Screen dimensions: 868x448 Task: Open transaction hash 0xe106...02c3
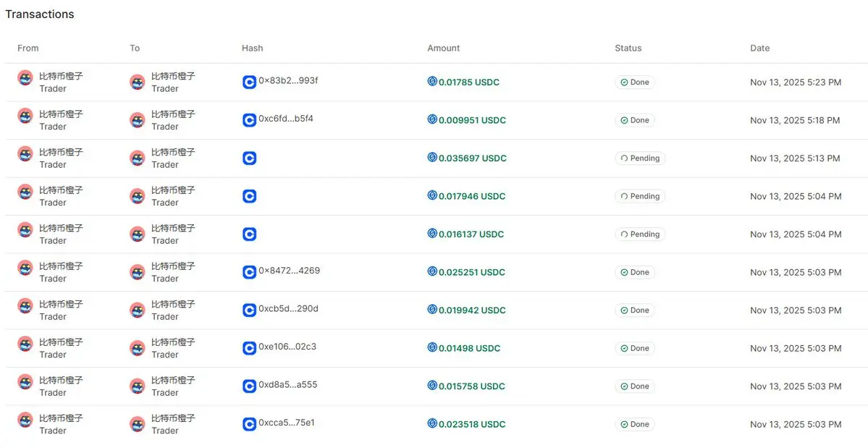287,347
